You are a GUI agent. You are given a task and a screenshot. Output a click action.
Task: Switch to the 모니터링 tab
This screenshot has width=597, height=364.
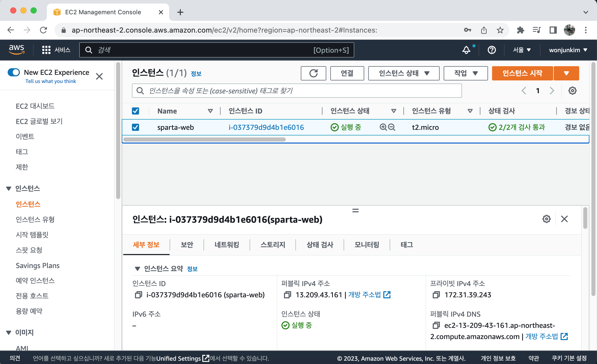[x=367, y=245]
